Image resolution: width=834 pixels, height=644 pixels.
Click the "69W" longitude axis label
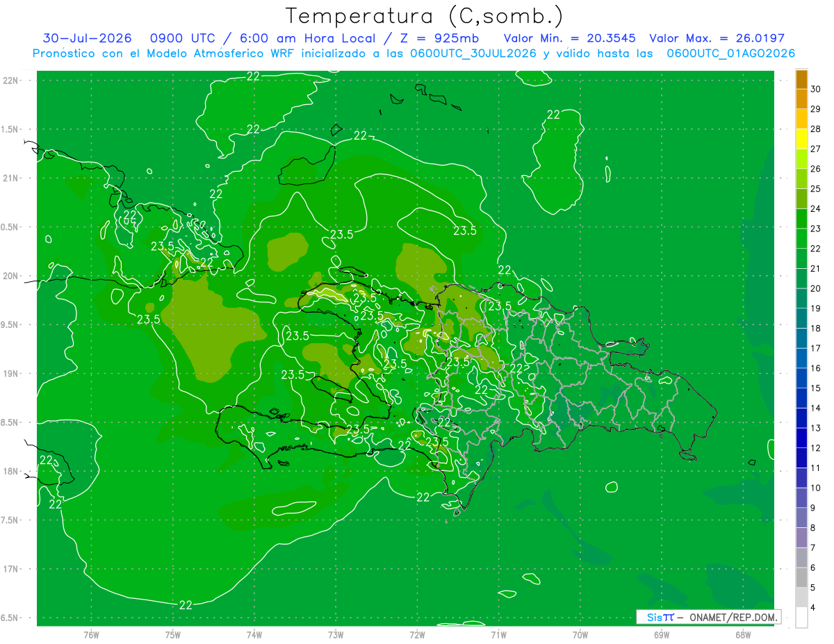[x=662, y=634]
